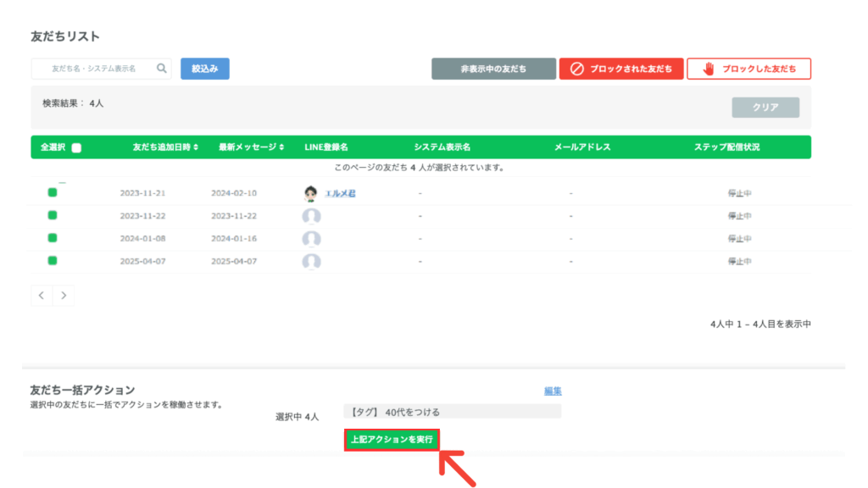Uncheck the 2023-11-21 friend row checkbox
Screen dimensions: 868x488
click(x=53, y=193)
